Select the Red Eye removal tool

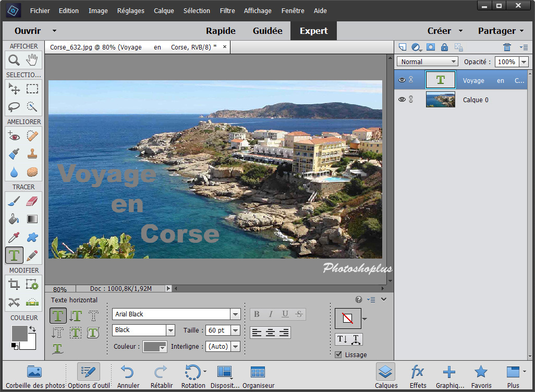14,136
